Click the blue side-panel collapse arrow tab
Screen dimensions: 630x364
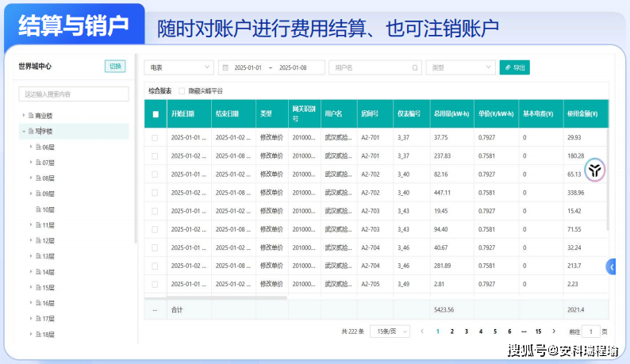coord(611,266)
